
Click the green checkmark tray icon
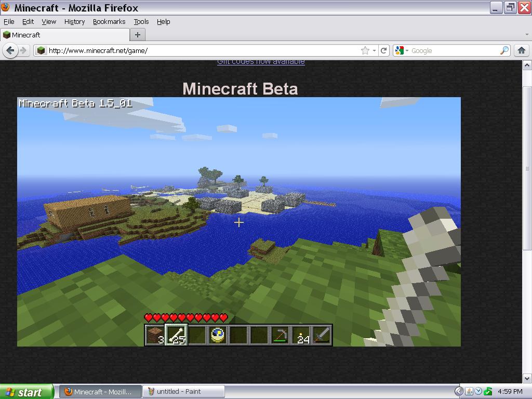488,391
